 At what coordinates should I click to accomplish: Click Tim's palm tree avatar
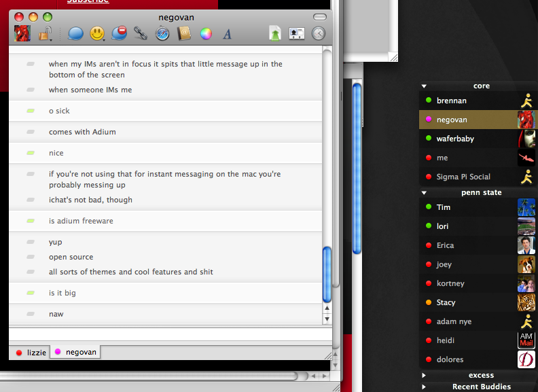(526, 207)
